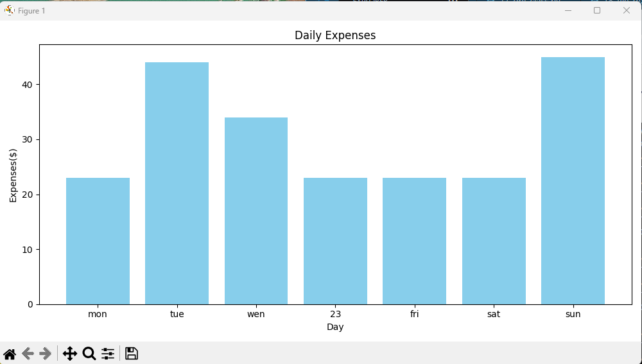
Task: Click the Home reset view icon
Action: click(10, 354)
